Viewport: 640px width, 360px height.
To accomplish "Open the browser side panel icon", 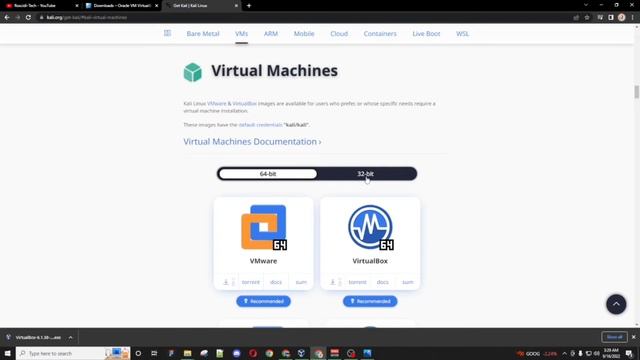I will tap(611, 18).
